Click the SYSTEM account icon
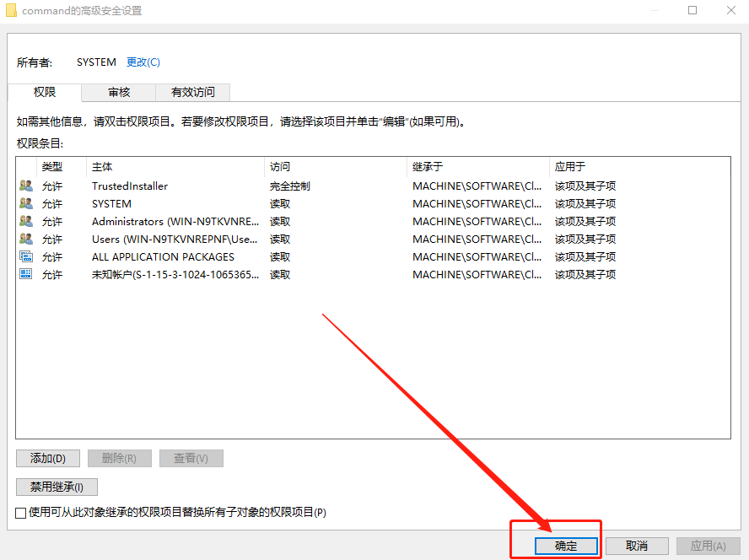The width and height of the screenshot is (749, 560). click(x=26, y=203)
